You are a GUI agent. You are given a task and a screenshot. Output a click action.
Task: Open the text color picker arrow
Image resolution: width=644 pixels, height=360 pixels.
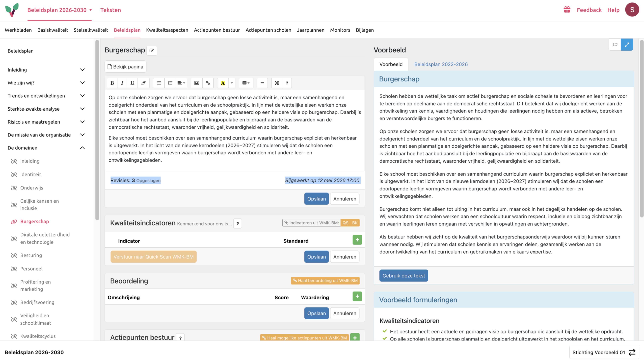pyautogui.click(x=232, y=83)
